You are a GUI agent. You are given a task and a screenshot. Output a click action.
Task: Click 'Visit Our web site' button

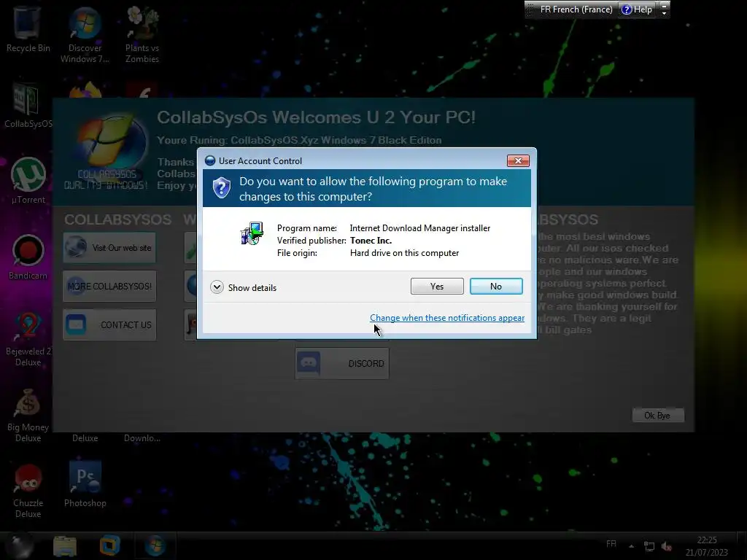[x=109, y=248]
